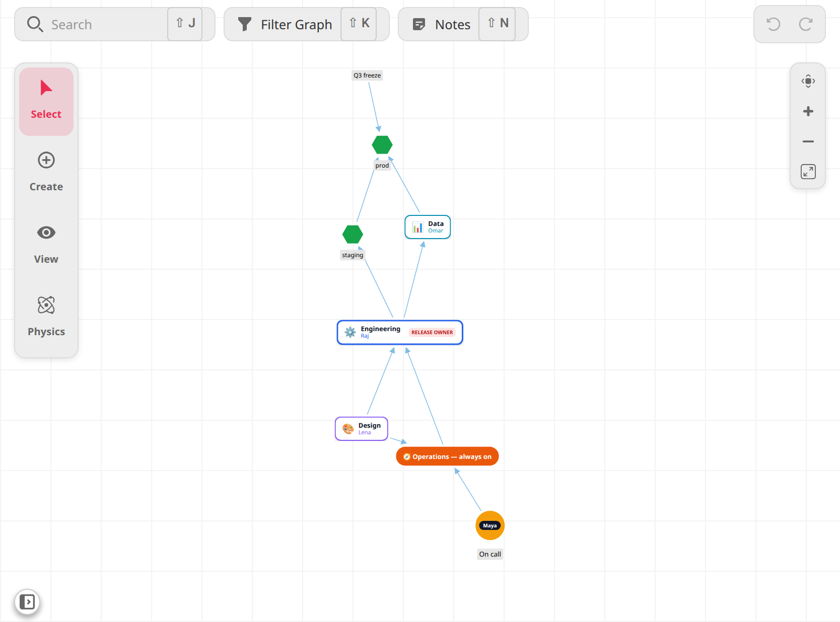Select the Engineering Raj node

[x=400, y=333]
